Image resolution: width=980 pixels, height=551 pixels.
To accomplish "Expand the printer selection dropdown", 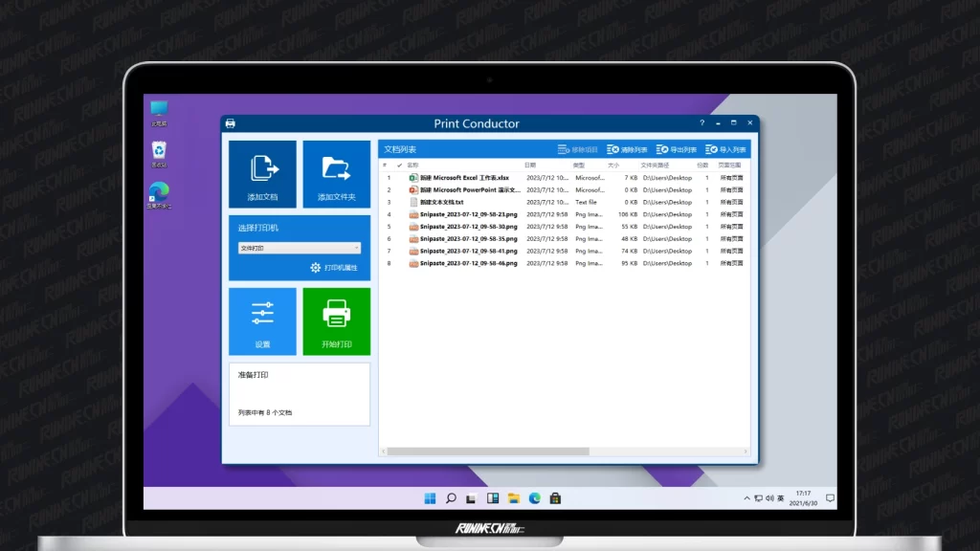I will pyautogui.click(x=356, y=248).
